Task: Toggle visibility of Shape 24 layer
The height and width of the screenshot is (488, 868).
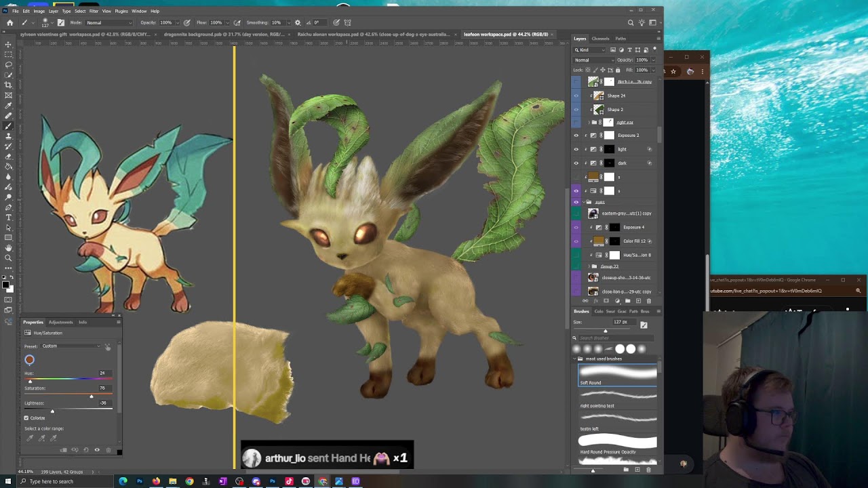Action: point(576,96)
